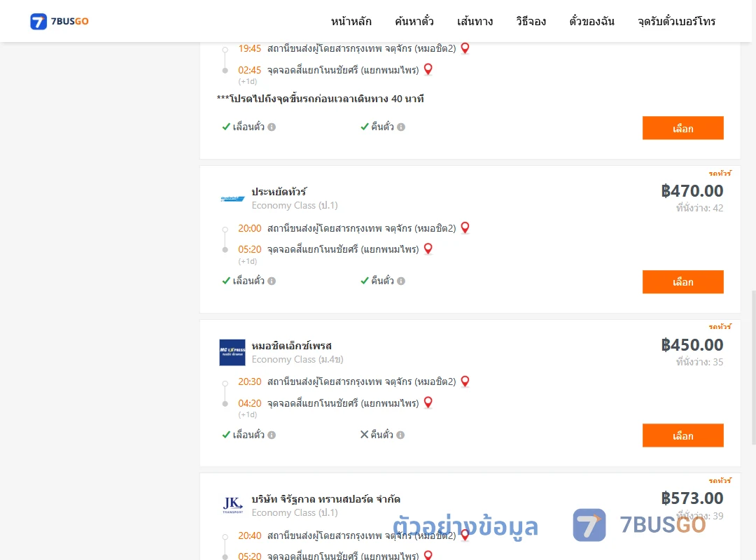The height and width of the screenshot is (560, 756).
Task: Open the ค้นหาตั๋ว menu item
Action: click(414, 21)
